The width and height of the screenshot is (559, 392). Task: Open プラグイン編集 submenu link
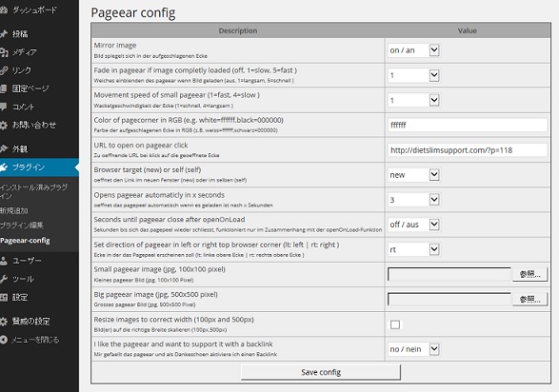click(22, 225)
